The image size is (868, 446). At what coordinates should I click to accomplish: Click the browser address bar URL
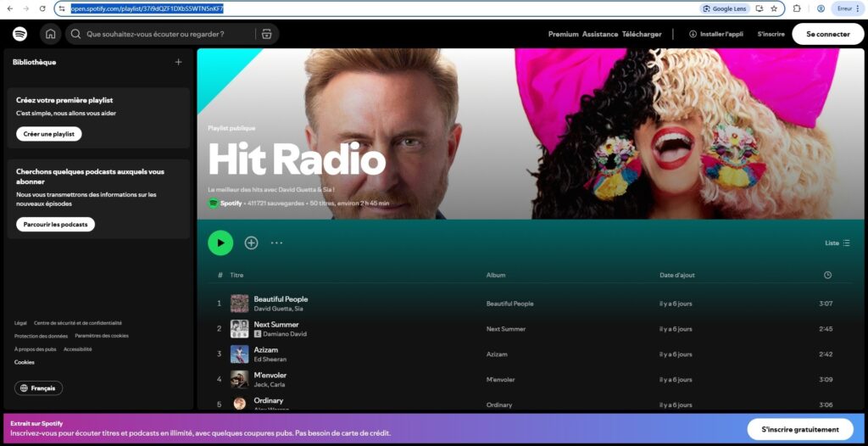coord(147,8)
